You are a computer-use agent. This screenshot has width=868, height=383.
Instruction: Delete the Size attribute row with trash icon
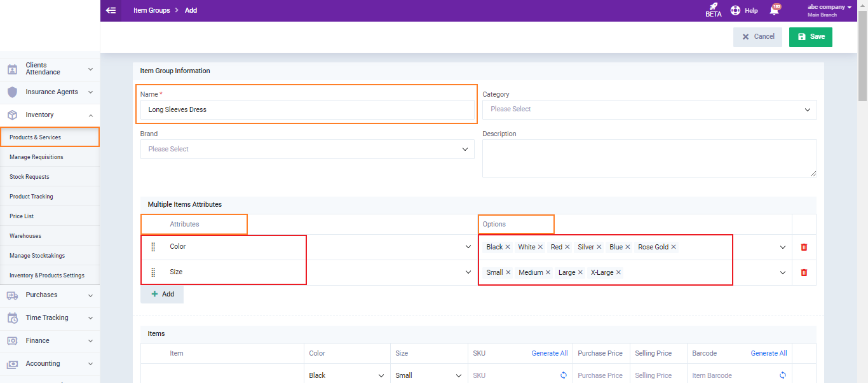[804, 272]
